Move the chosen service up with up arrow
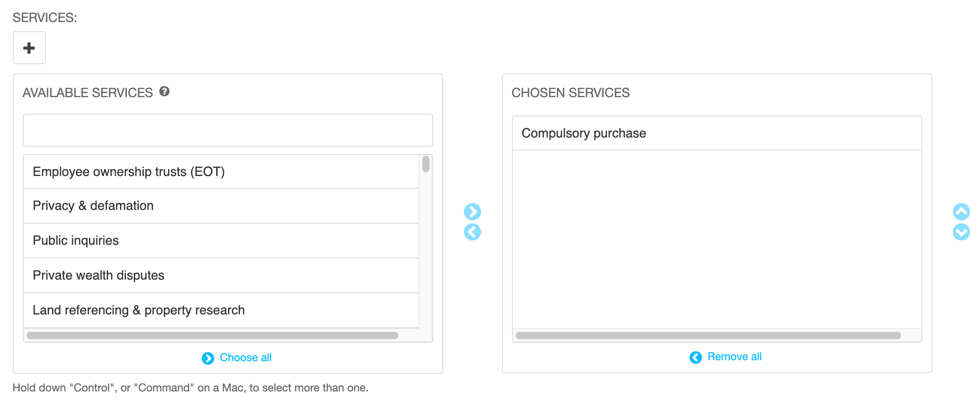This screenshot has height=407, width=980. click(x=961, y=212)
